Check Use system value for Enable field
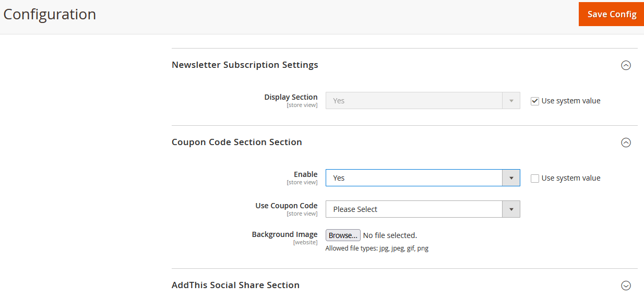Screen dimensions: 644x297 534,179
